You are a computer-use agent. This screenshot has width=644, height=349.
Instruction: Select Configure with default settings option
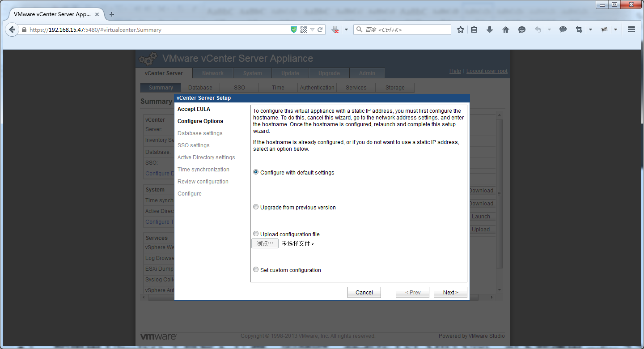click(256, 172)
